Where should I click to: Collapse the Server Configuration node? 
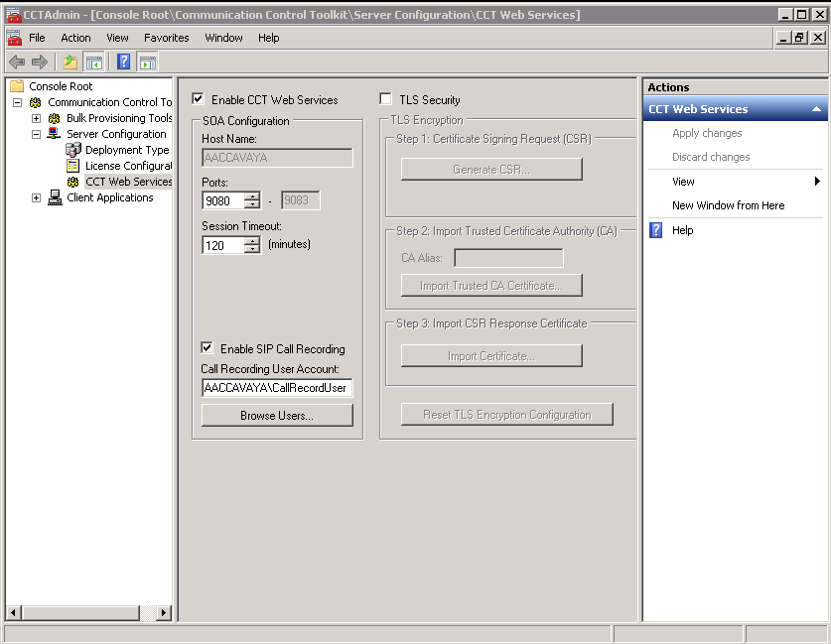(36, 134)
